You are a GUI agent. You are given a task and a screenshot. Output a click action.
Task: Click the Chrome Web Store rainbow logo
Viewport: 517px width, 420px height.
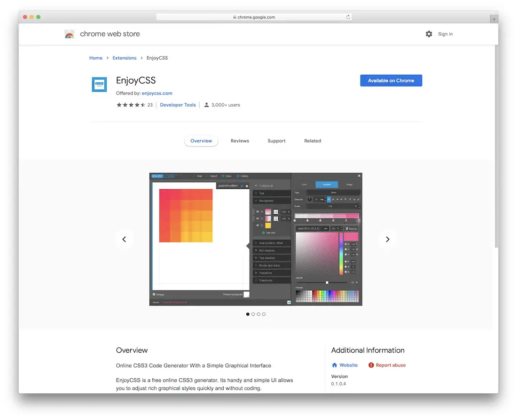coord(70,34)
